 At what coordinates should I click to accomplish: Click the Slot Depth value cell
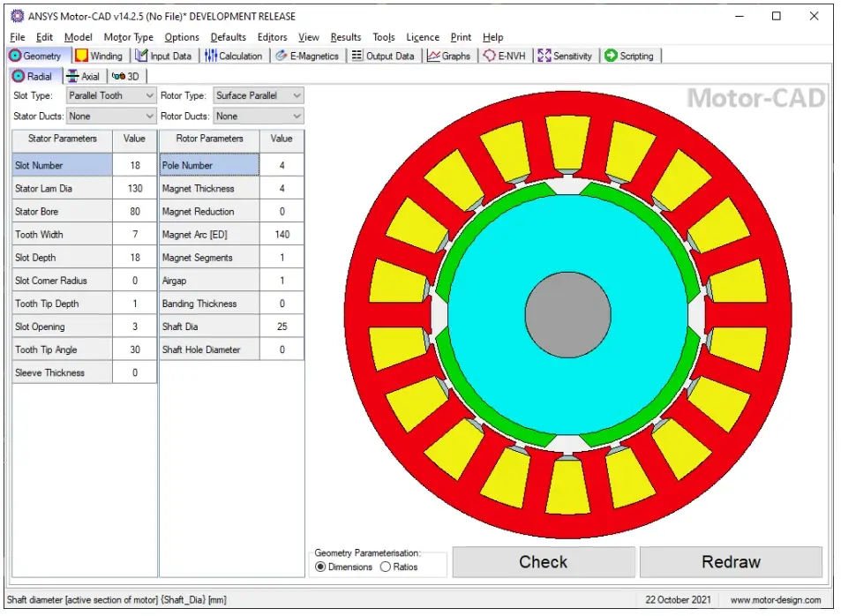pos(135,258)
